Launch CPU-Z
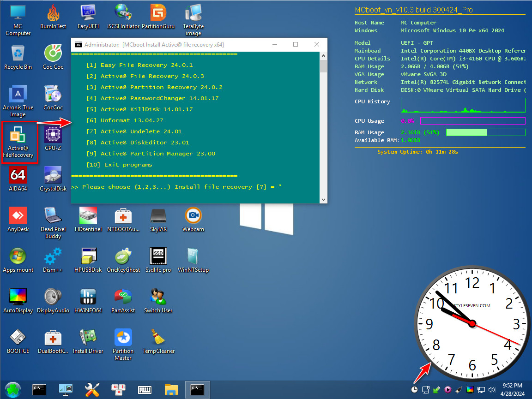The width and height of the screenshot is (532, 399). point(53,136)
